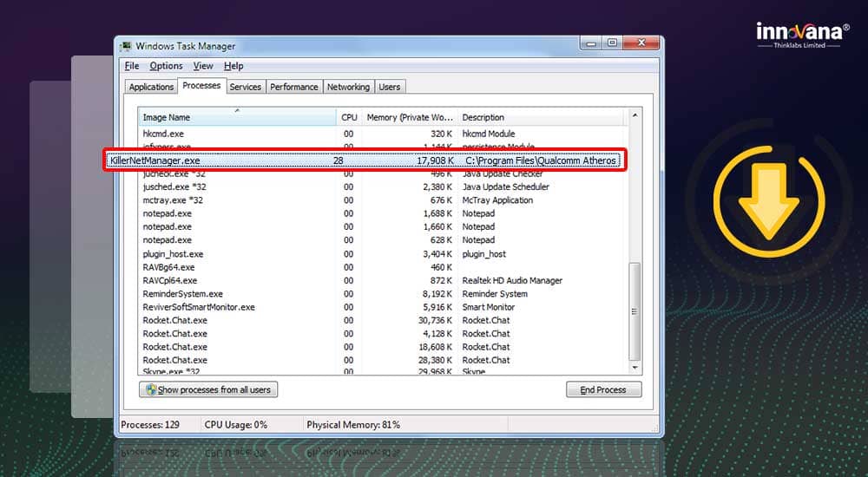Click the CPU Usage: 0% status entry
The width and height of the screenshot is (868, 477).
[x=236, y=425]
